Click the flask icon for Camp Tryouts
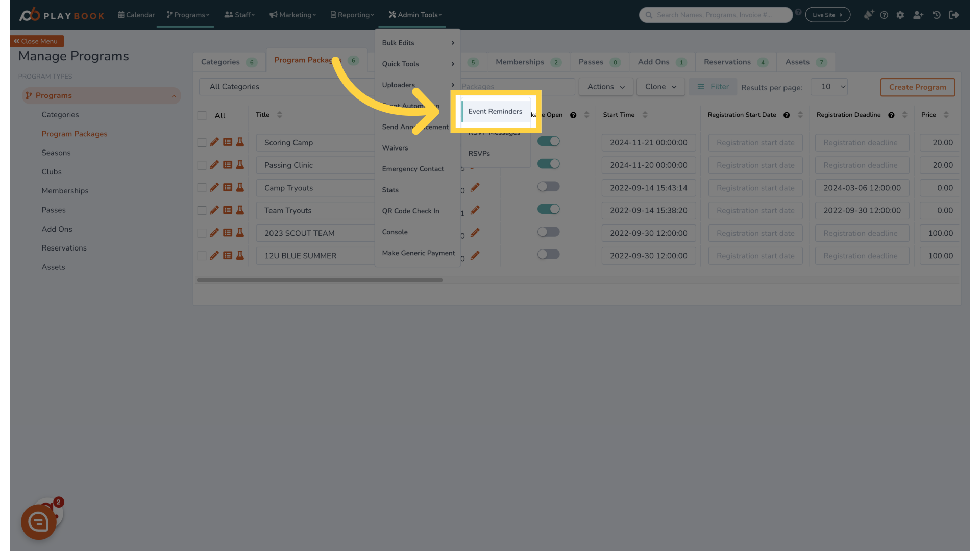The image size is (980, 551). (240, 187)
